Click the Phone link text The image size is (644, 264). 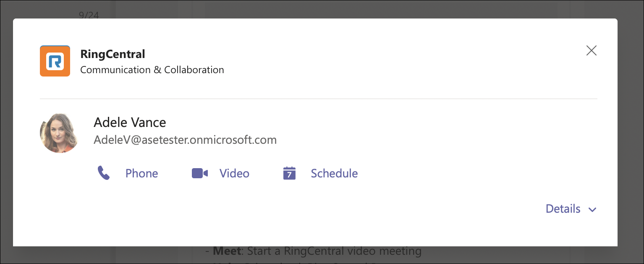click(x=141, y=173)
